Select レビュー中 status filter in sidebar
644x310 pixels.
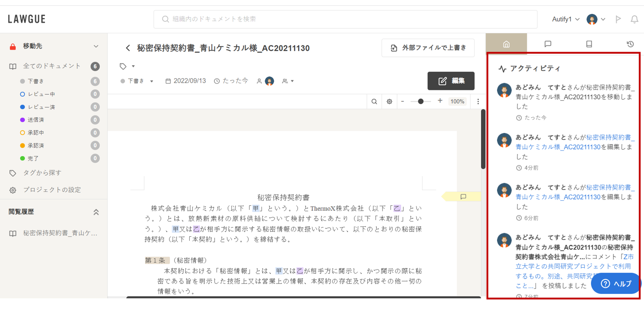pos(41,94)
